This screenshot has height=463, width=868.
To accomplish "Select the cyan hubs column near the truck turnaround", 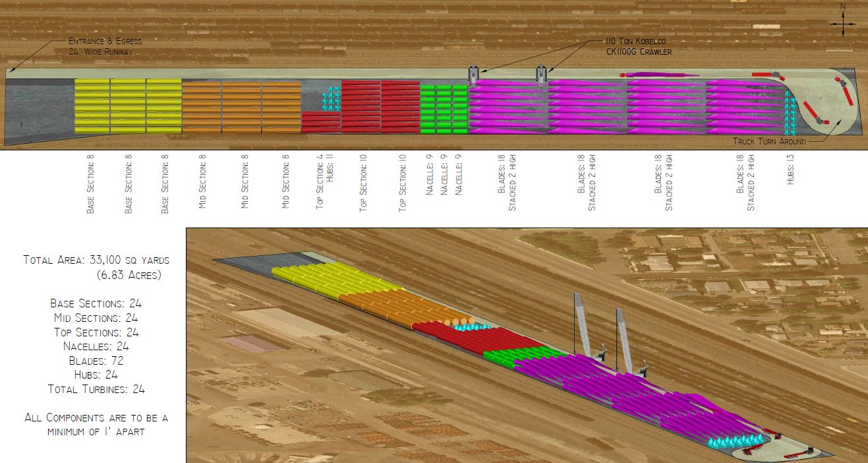I will coord(790,112).
